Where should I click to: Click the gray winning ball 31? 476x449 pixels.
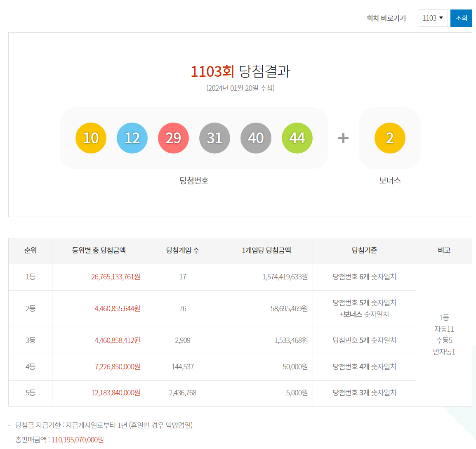click(214, 138)
